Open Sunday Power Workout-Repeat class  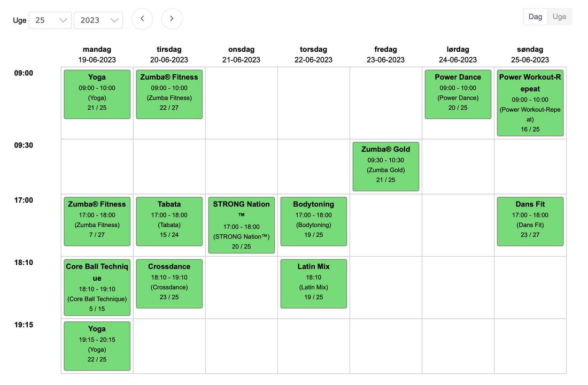530,103
